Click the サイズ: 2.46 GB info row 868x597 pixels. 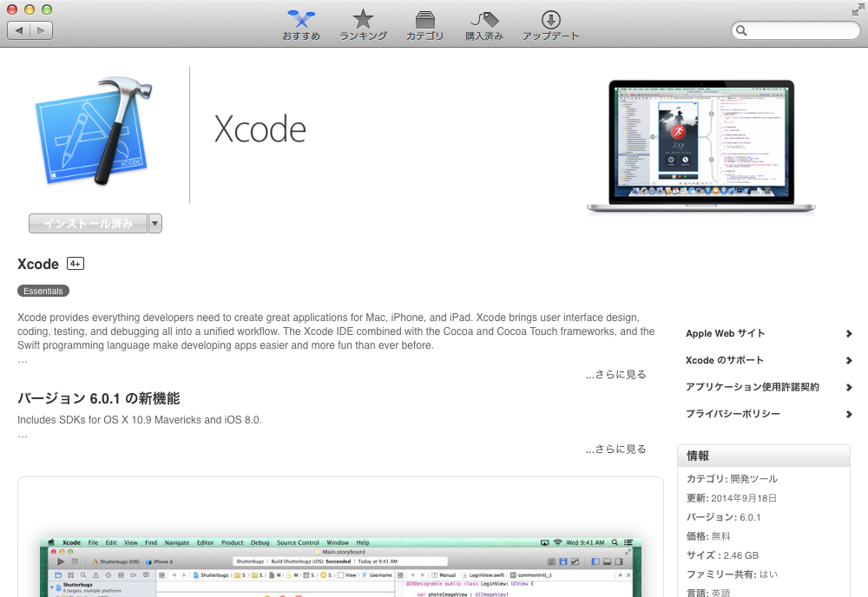tap(722, 555)
